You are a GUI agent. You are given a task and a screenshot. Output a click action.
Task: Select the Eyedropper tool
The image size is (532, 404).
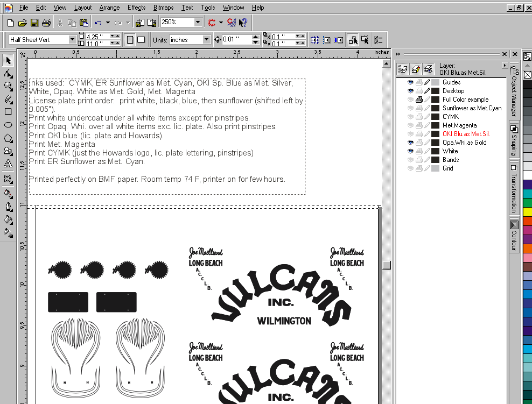[8, 194]
